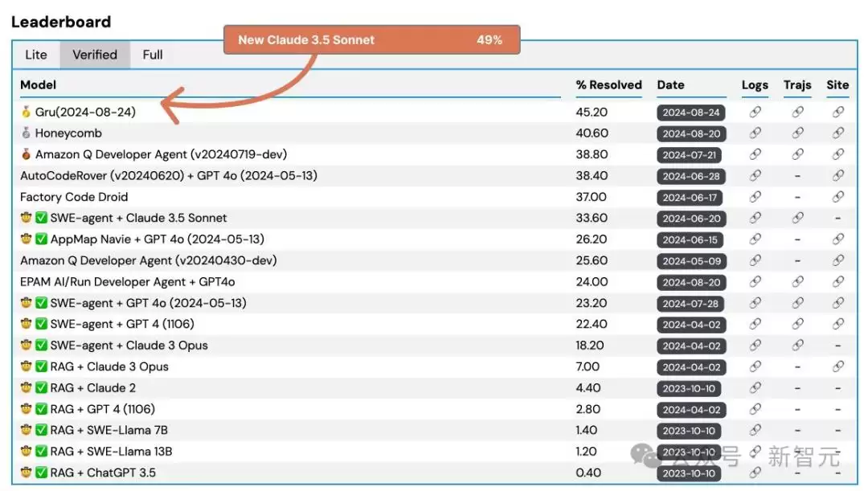
Task: Switch to the Lite leaderboard tab
Action: (x=36, y=55)
